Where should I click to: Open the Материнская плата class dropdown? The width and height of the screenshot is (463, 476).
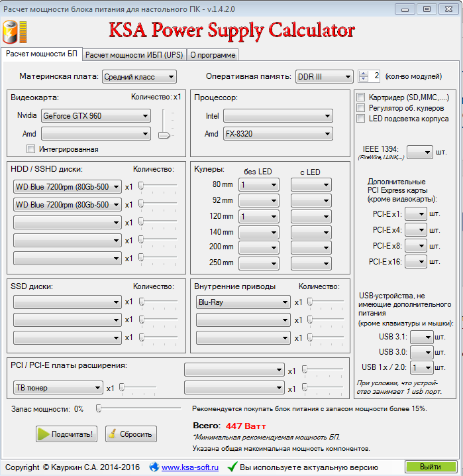pos(139,76)
